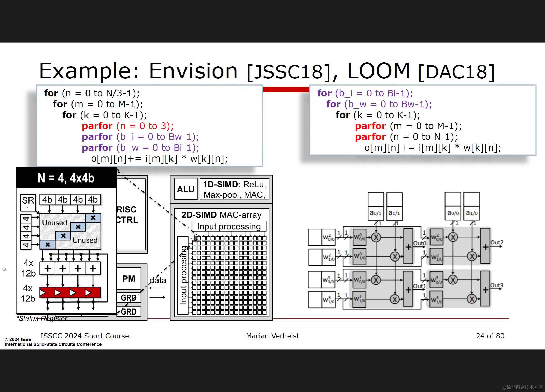Click the a1/0 input register box
This screenshot has height=392, width=545.
click(471, 213)
